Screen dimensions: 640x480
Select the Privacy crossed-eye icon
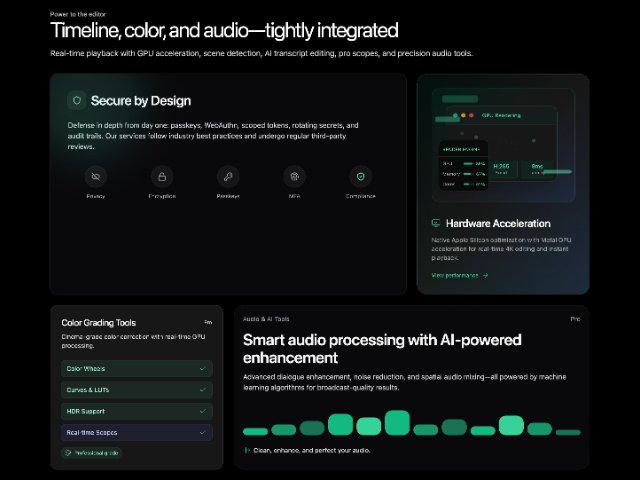pyautogui.click(x=96, y=176)
